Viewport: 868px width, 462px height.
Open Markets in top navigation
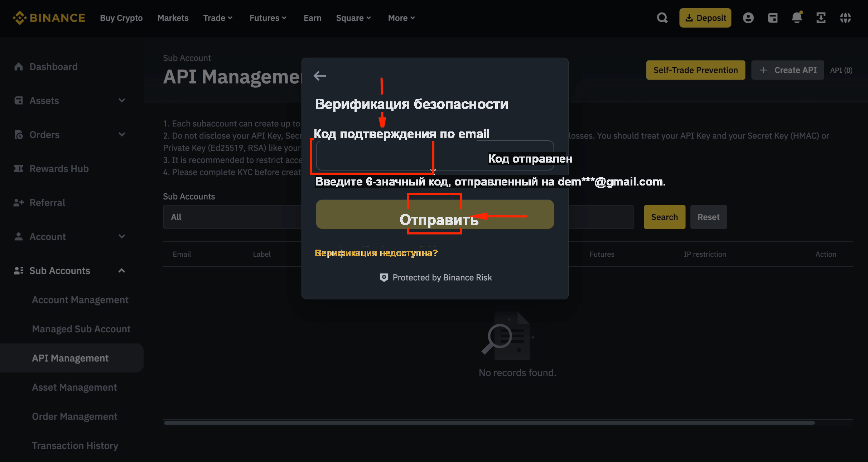coord(173,18)
